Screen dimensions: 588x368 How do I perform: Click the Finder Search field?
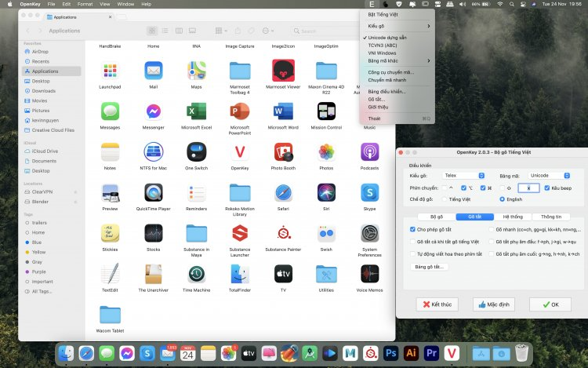(x=325, y=31)
